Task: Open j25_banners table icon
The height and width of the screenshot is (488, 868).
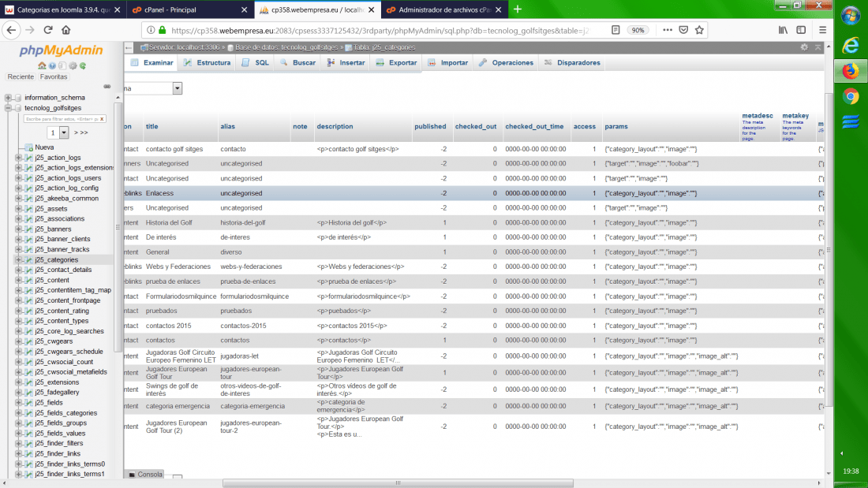Action: (x=28, y=229)
